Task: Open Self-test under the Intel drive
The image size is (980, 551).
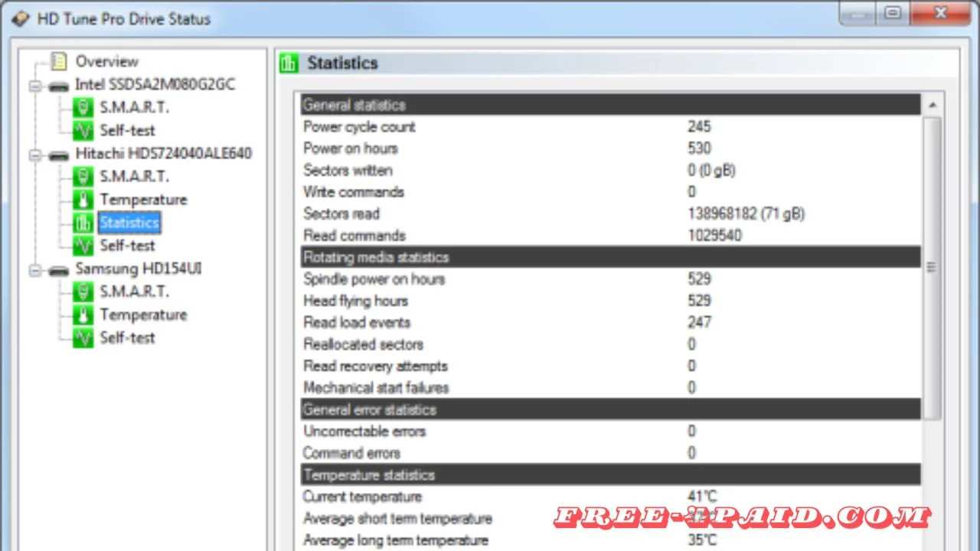Action: [x=127, y=130]
